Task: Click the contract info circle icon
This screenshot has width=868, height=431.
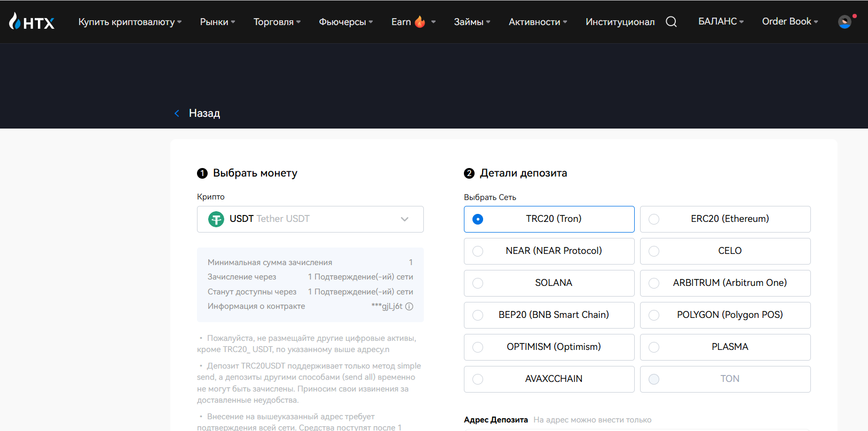Action: (409, 306)
